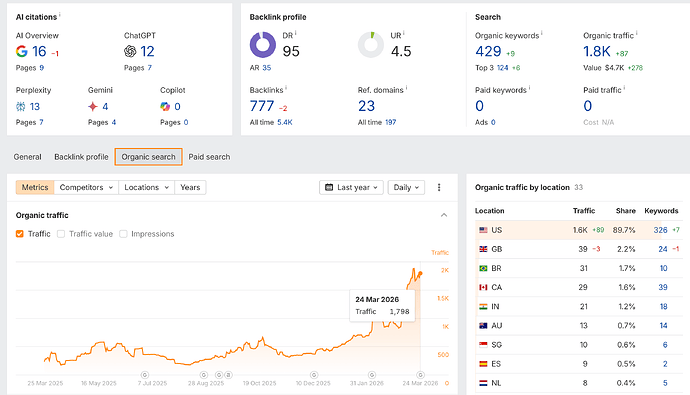Click the Share column header
The image size is (690, 395).
(x=626, y=211)
